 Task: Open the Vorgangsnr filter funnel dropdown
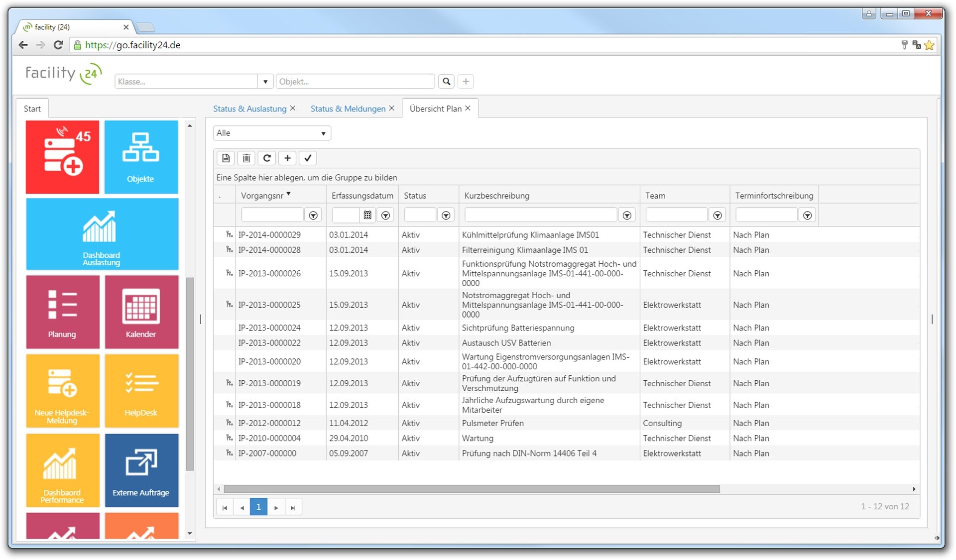click(x=313, y=215)
